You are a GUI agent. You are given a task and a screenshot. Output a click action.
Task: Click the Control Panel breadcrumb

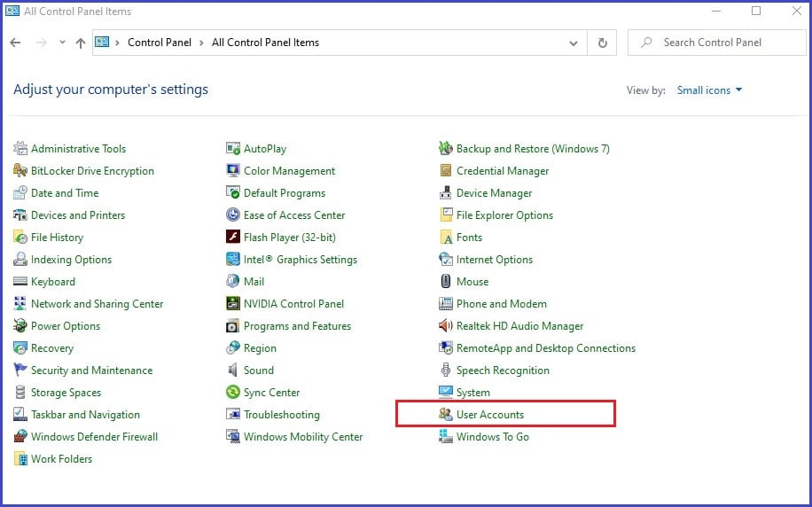pos(160,43)
